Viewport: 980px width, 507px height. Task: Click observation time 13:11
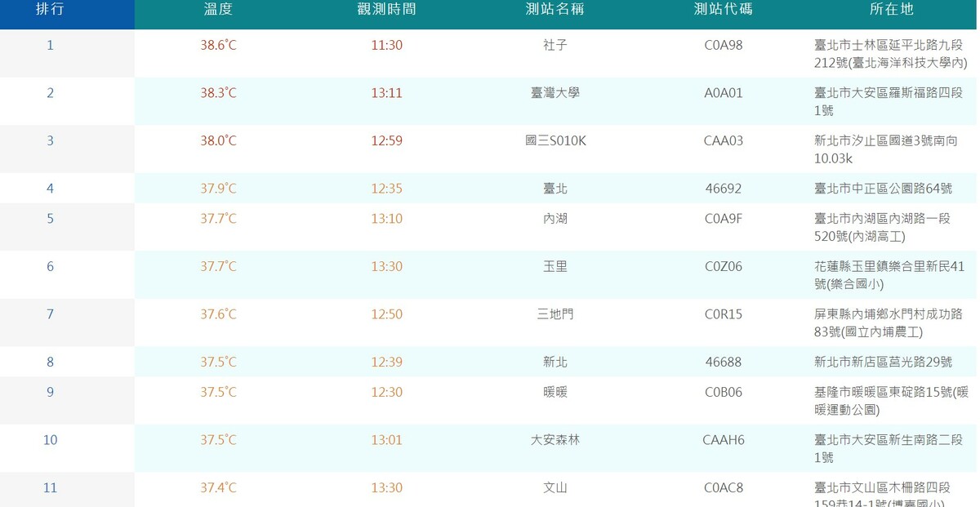pyautogui.click(x=386, y=93)
